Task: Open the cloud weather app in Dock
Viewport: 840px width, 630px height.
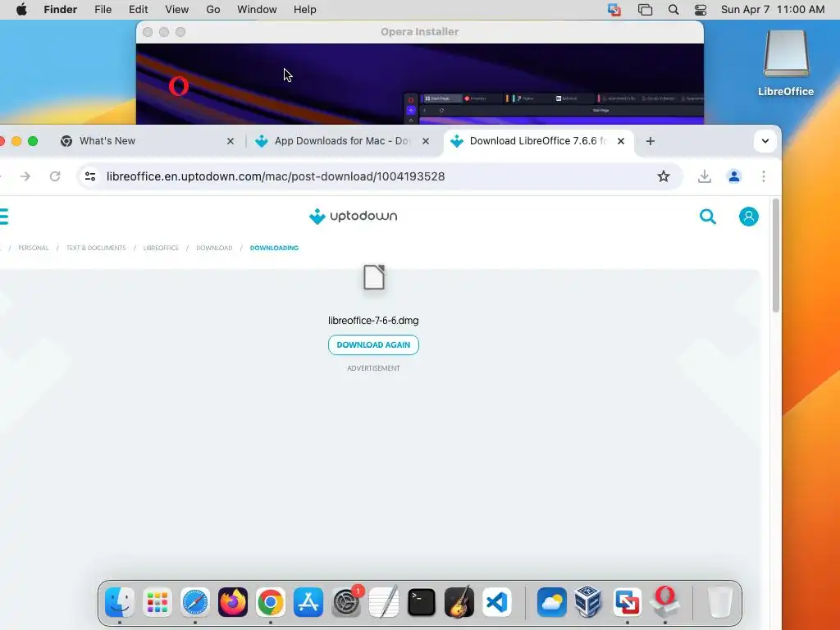Action: click(x=552, y=602)
